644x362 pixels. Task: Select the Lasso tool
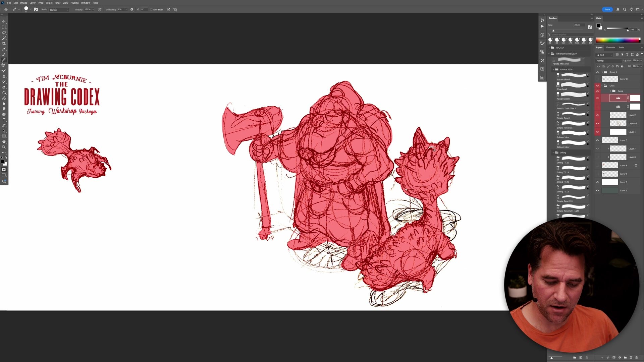tap(4, 33)
